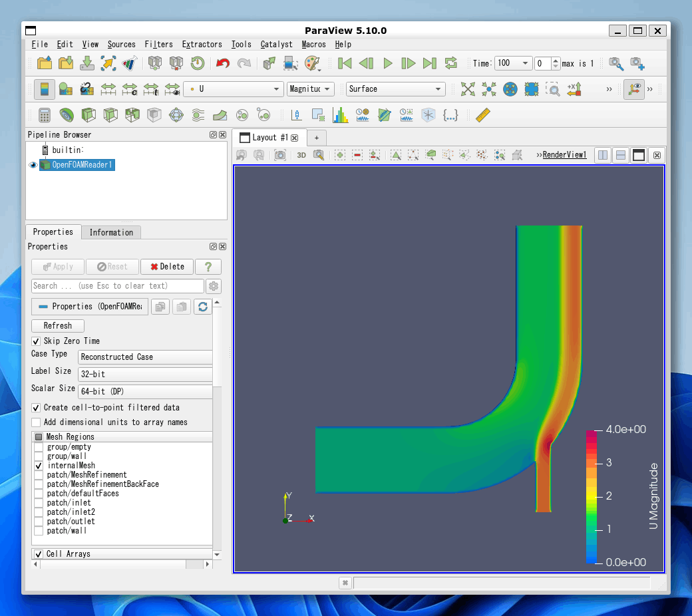Open the Extractors menu
Image resolution: width=692 pixels, height=616 pixels.
pyautogui.click(x=202, y=44)
